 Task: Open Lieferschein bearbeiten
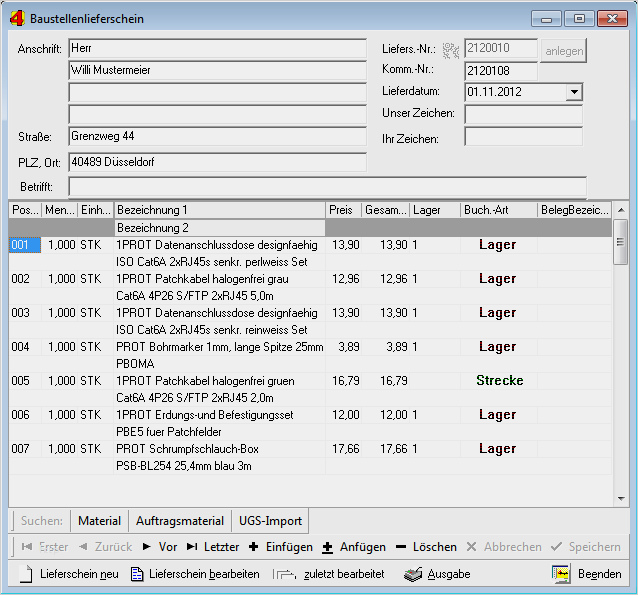coord(196,574)
